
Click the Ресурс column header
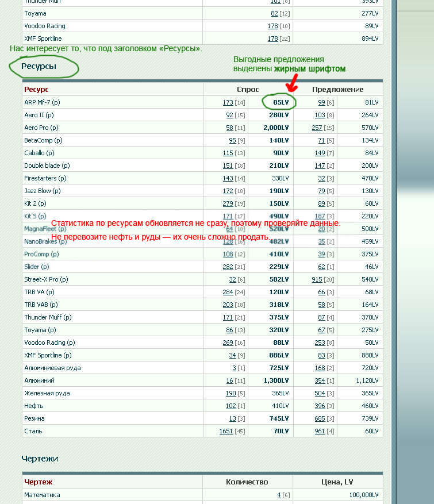(x=36, y=90)
